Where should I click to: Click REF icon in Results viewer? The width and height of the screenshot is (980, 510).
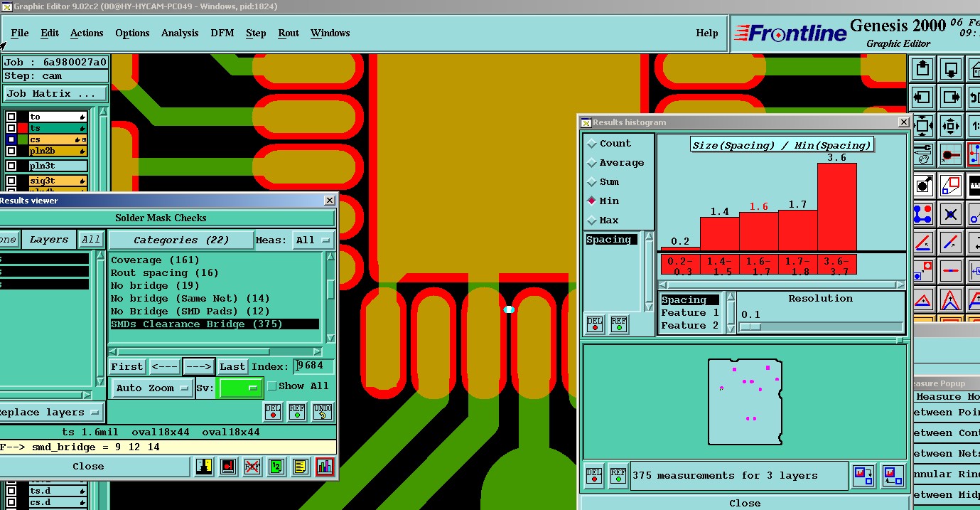point(297,412)
